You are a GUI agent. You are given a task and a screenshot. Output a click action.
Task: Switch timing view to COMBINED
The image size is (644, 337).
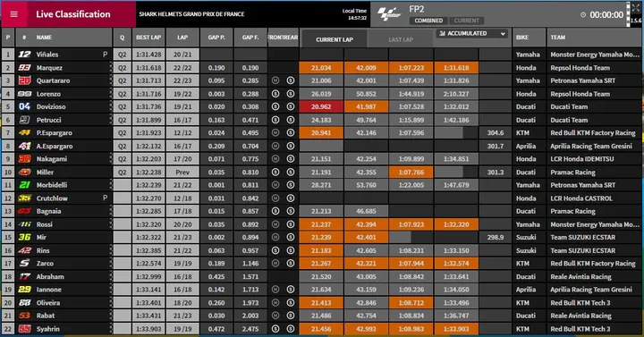(x=428, y=21)
